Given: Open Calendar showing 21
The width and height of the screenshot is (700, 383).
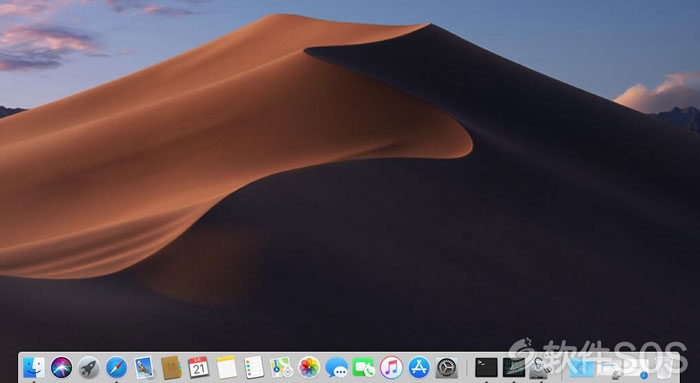Looking at the screenshot, I should pos(199,367).
